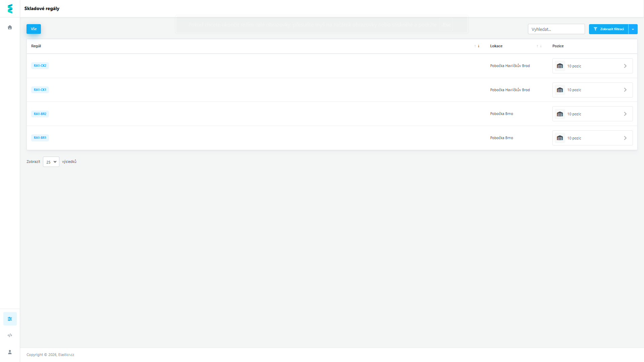
Task: Toggle sorting on the Lokace column
Action: (x=539, y=46)
